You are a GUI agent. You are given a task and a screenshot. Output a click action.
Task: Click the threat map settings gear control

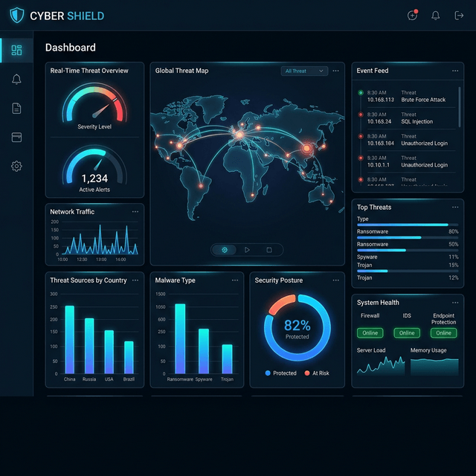click(225, 250)
